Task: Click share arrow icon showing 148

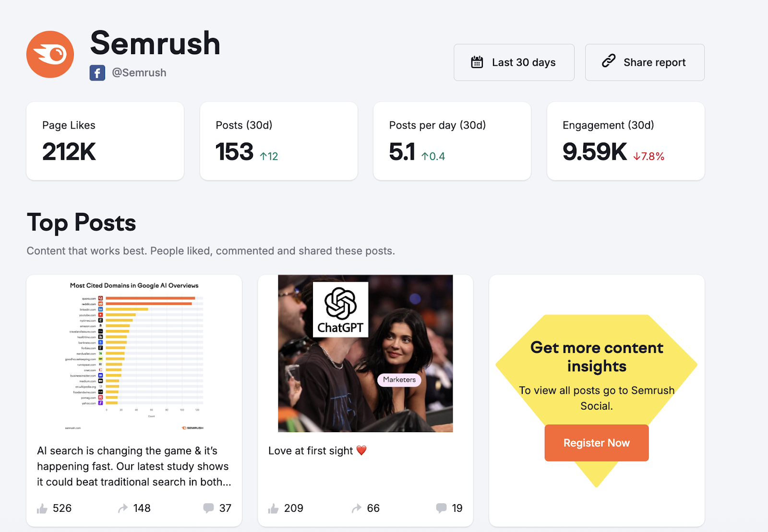Action: pyautogui.click(x=123, y=508)
